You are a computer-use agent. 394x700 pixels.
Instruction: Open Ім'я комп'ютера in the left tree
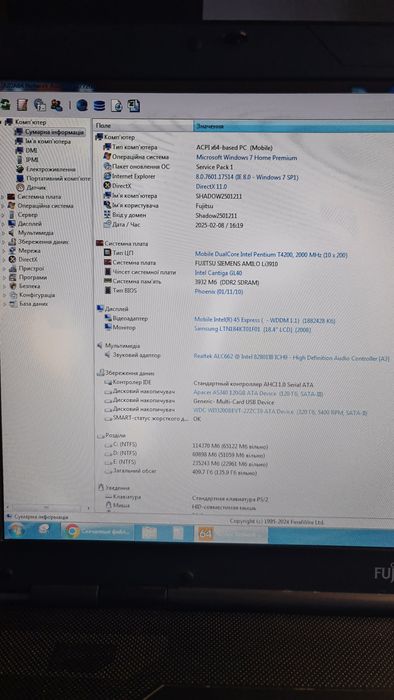(48, 141)
